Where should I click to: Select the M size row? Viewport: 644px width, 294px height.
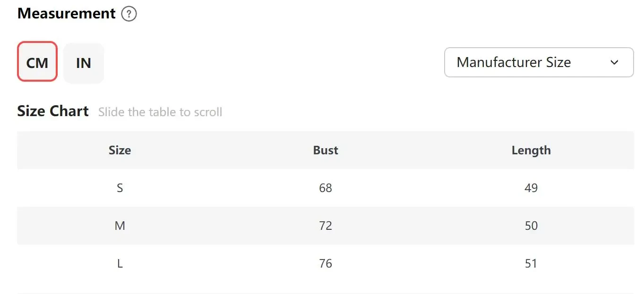pos(326,226)
